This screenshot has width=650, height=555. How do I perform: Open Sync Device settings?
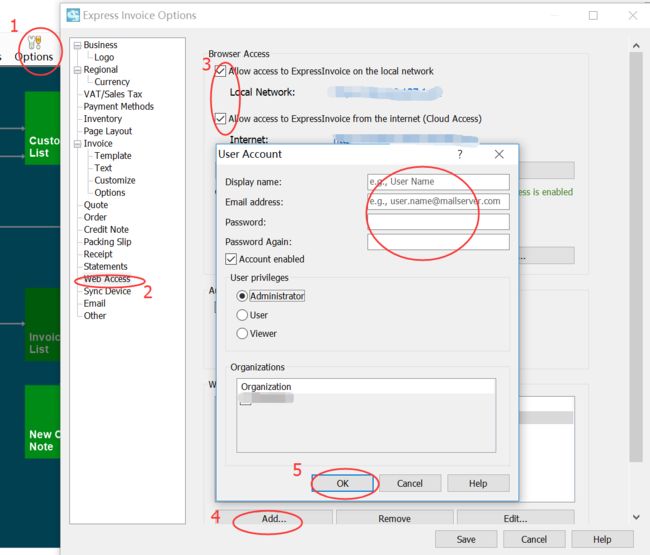(x=107, y=291)
